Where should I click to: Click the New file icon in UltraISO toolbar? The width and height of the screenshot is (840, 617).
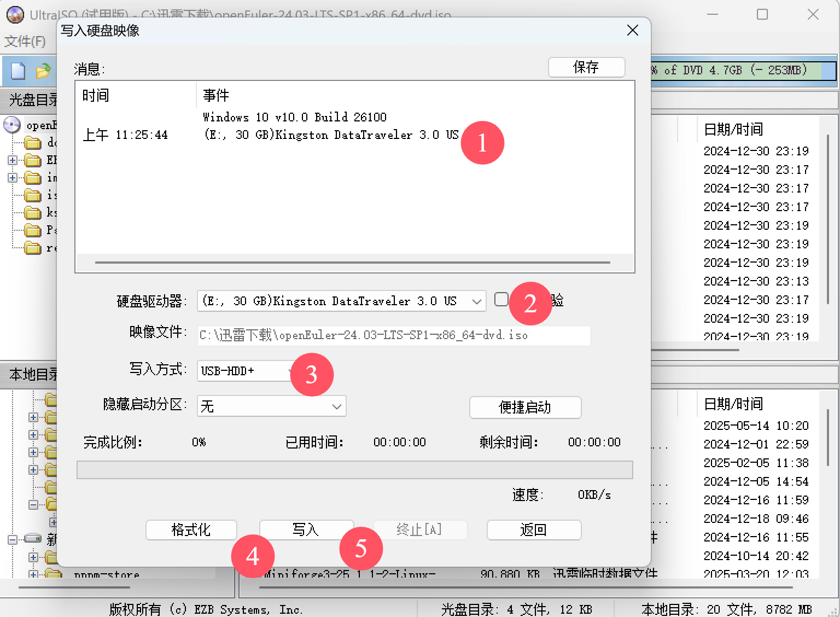[x=18, y=71]
